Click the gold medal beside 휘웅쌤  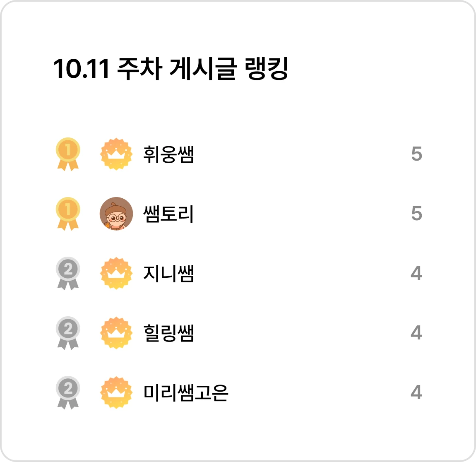(68, 154)
